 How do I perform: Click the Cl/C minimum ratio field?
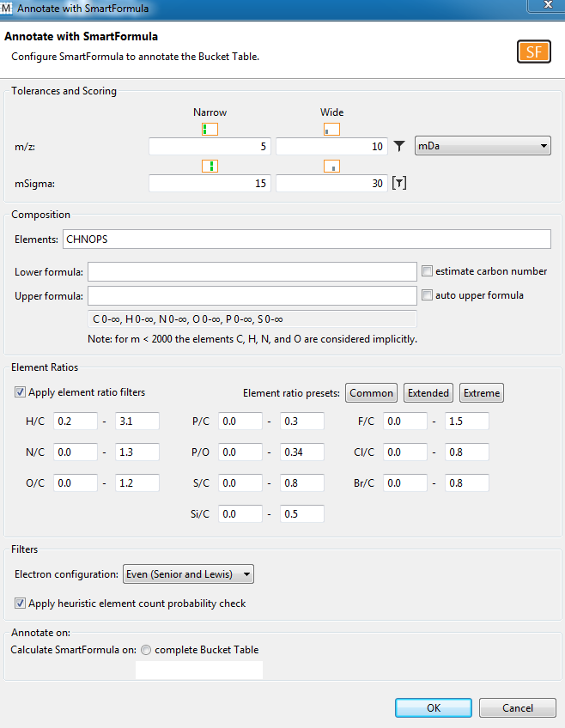pyautogui.click(x=405, y=452)
